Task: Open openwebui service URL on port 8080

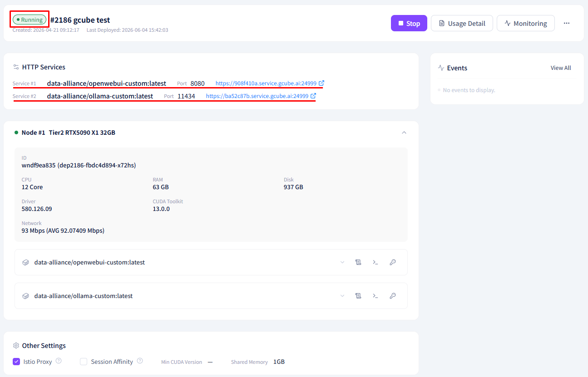Action: tap(270, 83)
